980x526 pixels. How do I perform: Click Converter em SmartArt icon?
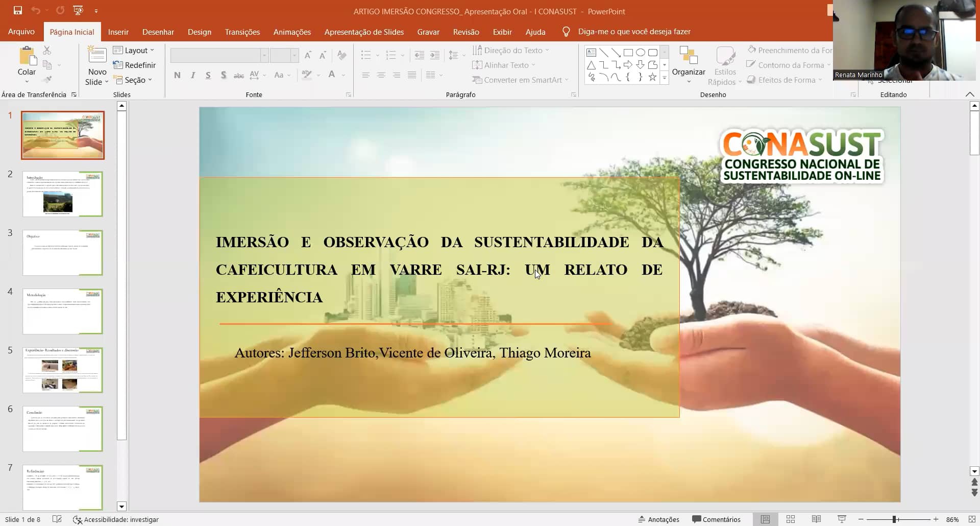click(x=520, y=80)
